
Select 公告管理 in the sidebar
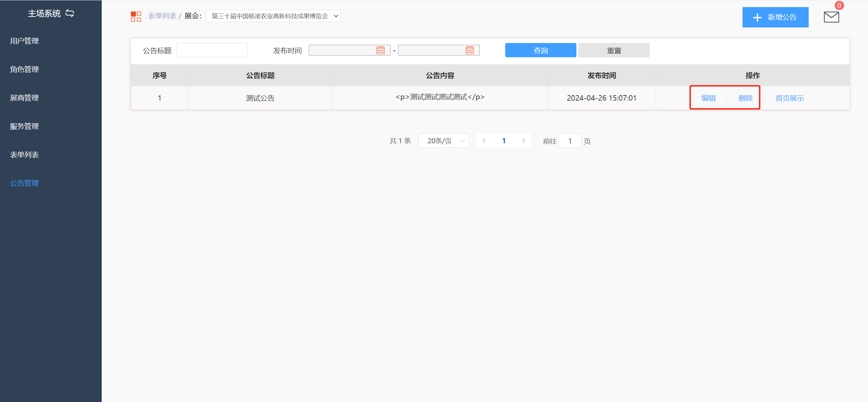[24, 183]
